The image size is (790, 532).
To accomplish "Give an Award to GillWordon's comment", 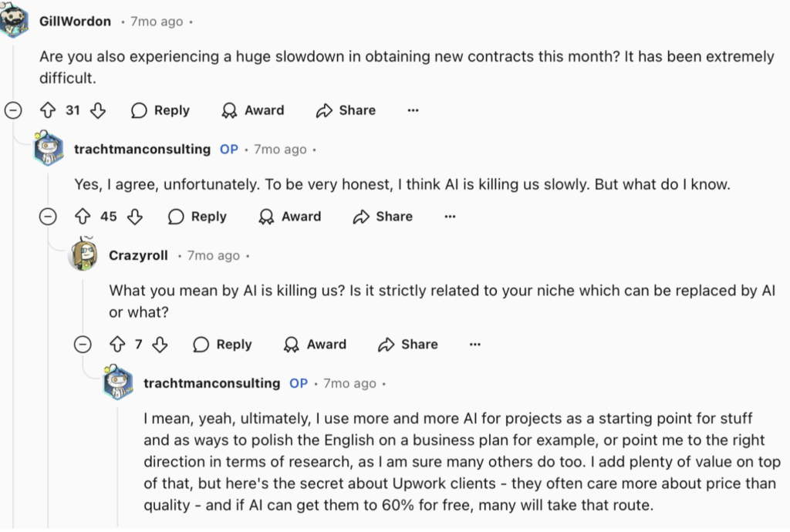I will point(253,110).
